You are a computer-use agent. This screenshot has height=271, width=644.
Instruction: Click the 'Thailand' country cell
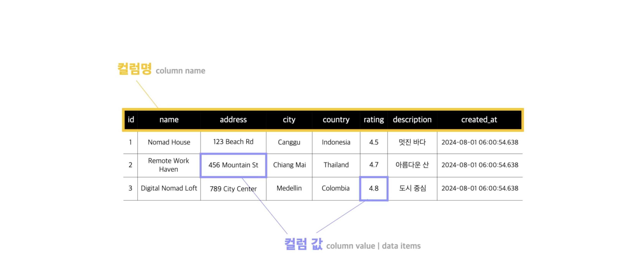[336, 165]
